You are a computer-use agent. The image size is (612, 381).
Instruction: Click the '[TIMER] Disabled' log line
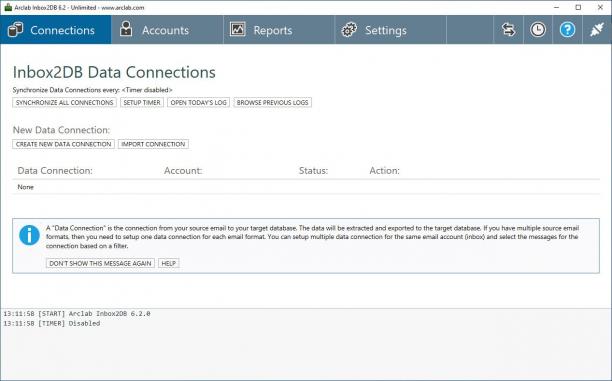click(x=52, y=323)
